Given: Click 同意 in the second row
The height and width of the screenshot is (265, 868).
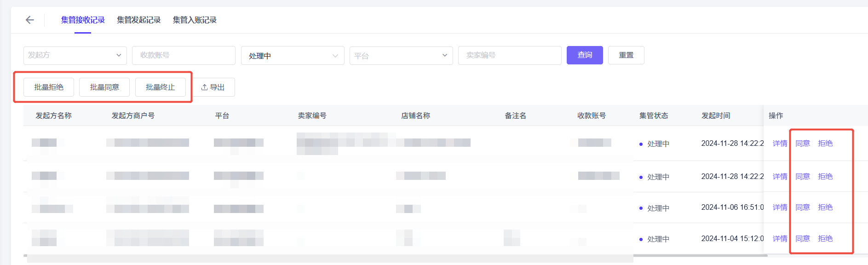Looking at the screenshot, I should 803,177.
